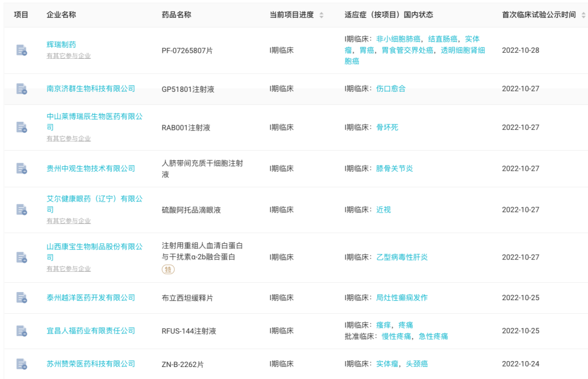Click the 企业名称 column header
Screen dimensions: 588x379
(61, 15)
